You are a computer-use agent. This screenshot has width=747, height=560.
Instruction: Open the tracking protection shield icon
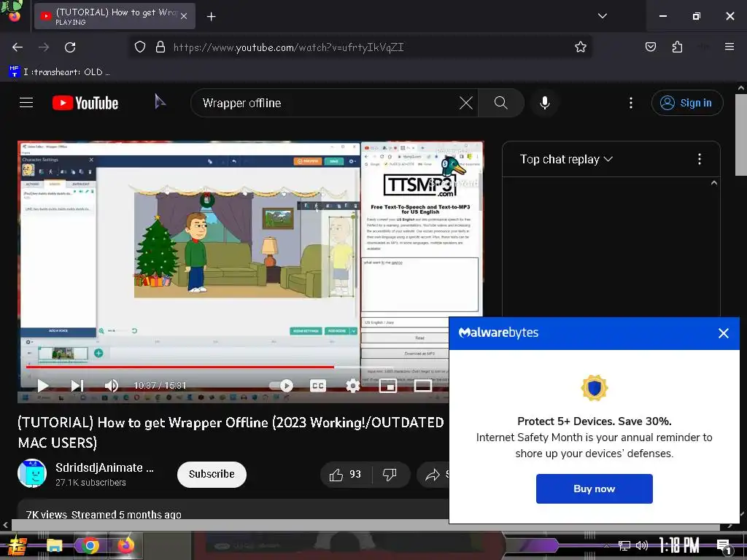click(139, 47)
